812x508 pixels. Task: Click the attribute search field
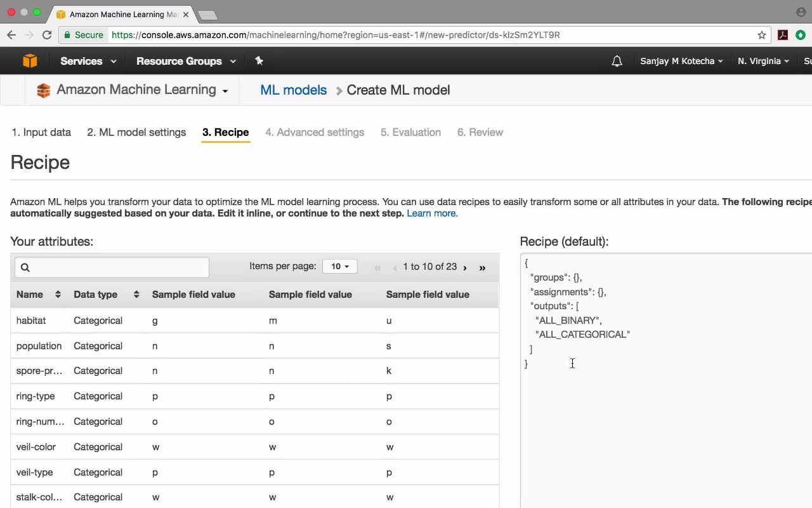tap(112, 267)
